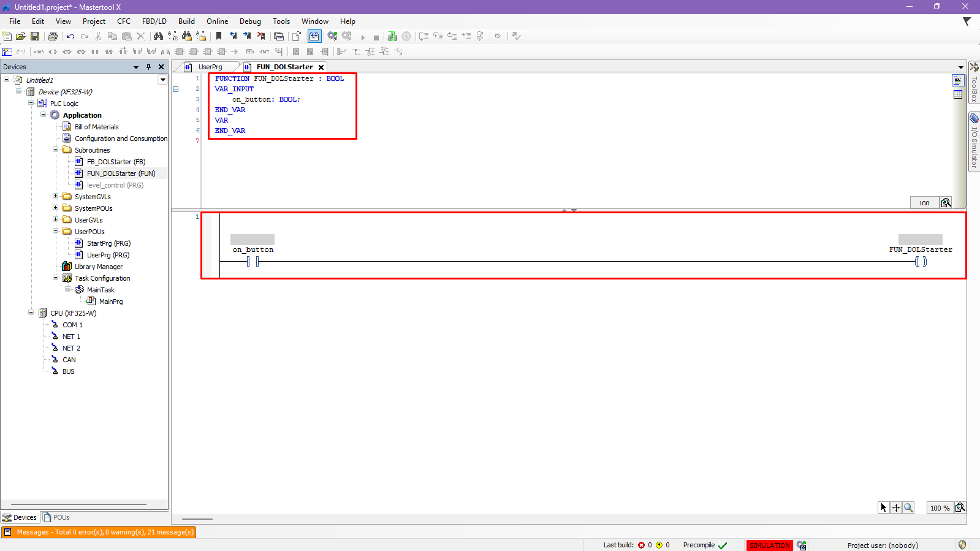The image size is (980, 551).
Task: Select FB_DOLStarter (FB) in device tree
Action: coord(116,162)
